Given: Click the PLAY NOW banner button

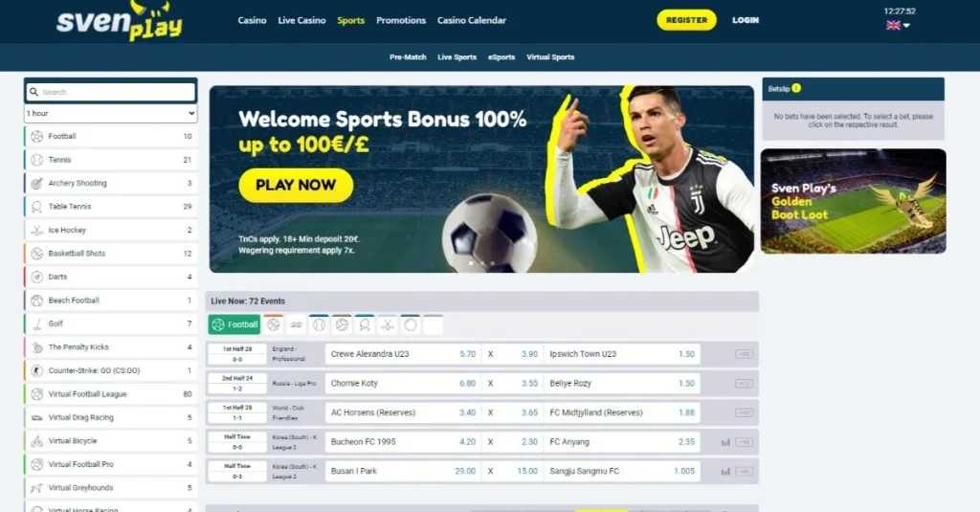Looking at the screenshot, I should [296, 185].
